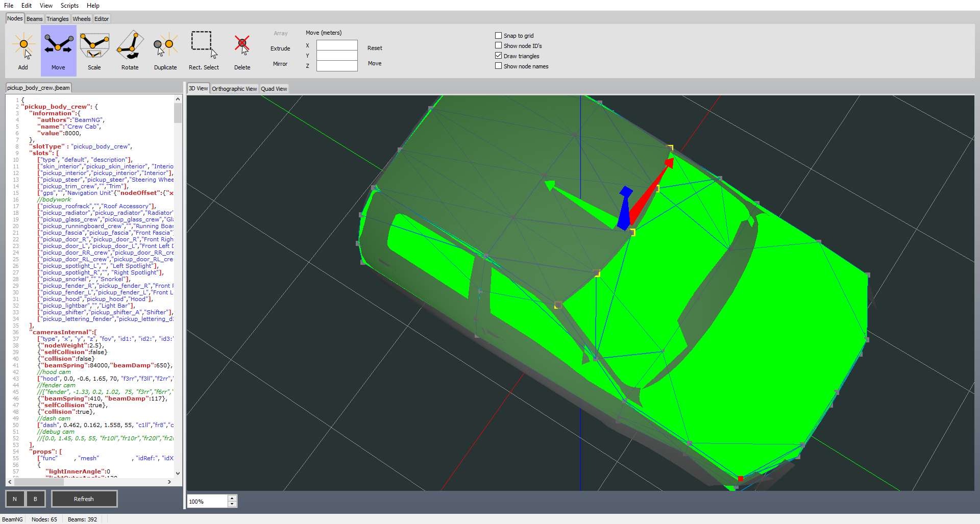Switch to the Orthographic View tab
This screenshot has width=980, height=524.
234,89
